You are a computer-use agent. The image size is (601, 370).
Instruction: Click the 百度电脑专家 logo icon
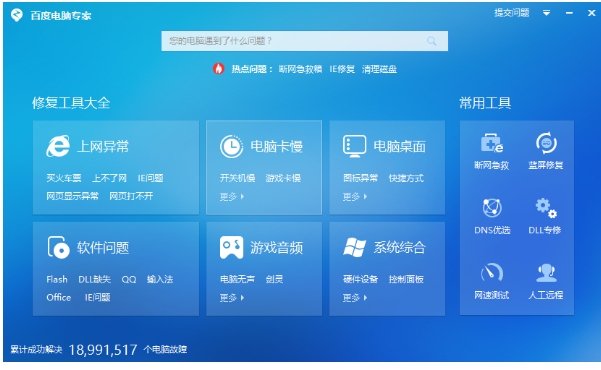(x=17, y=15)
